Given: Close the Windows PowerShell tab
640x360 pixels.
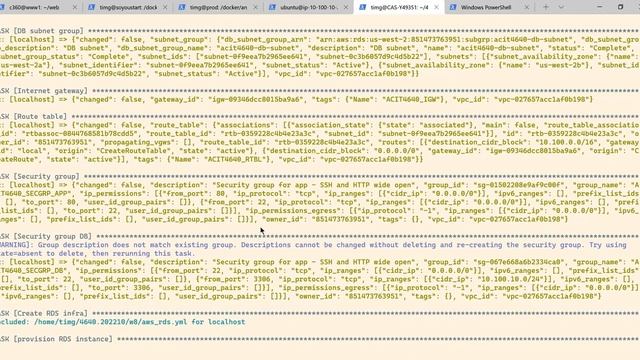Looking at the screenshot, I should coord(527,7).
